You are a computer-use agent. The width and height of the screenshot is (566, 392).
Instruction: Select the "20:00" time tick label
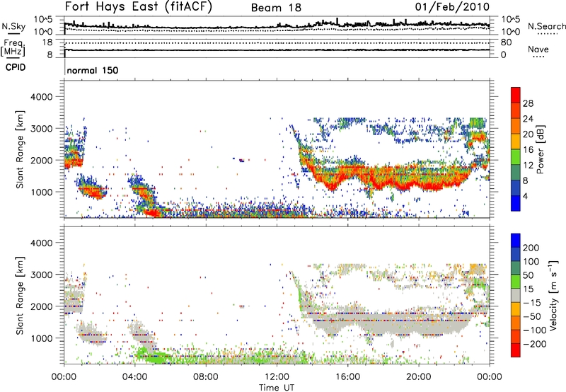(419, 377)
